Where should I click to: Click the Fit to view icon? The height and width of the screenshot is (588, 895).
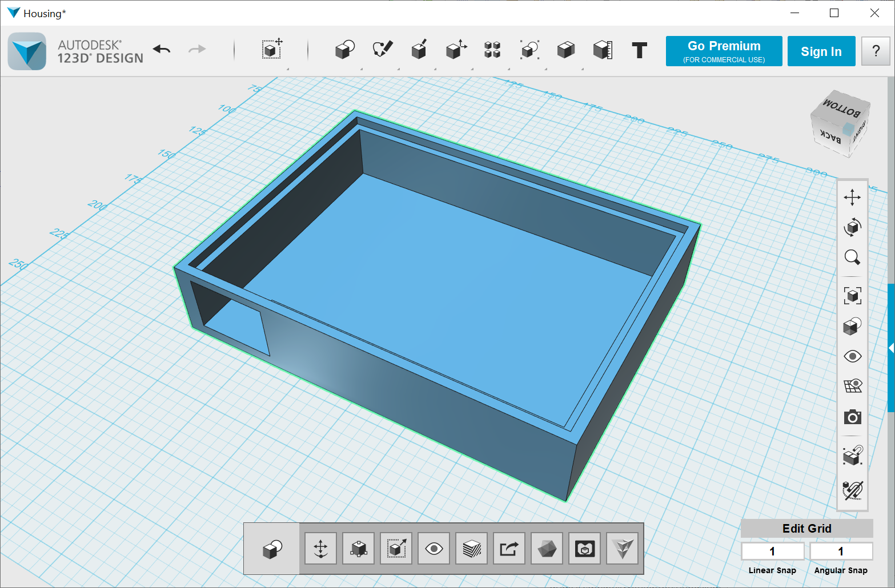tap(852, 296)
